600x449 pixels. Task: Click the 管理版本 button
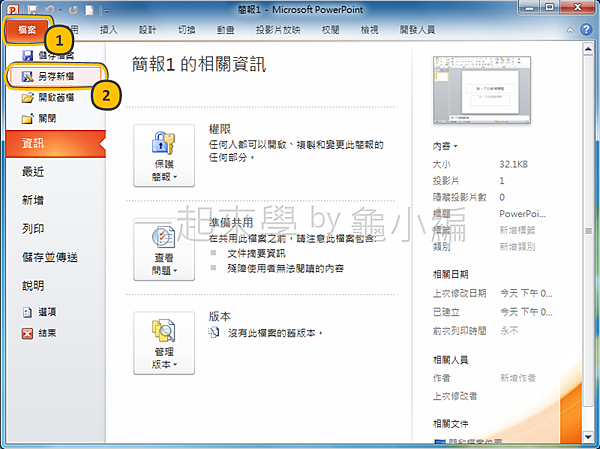pyautogui.click(x=164, y=343)
